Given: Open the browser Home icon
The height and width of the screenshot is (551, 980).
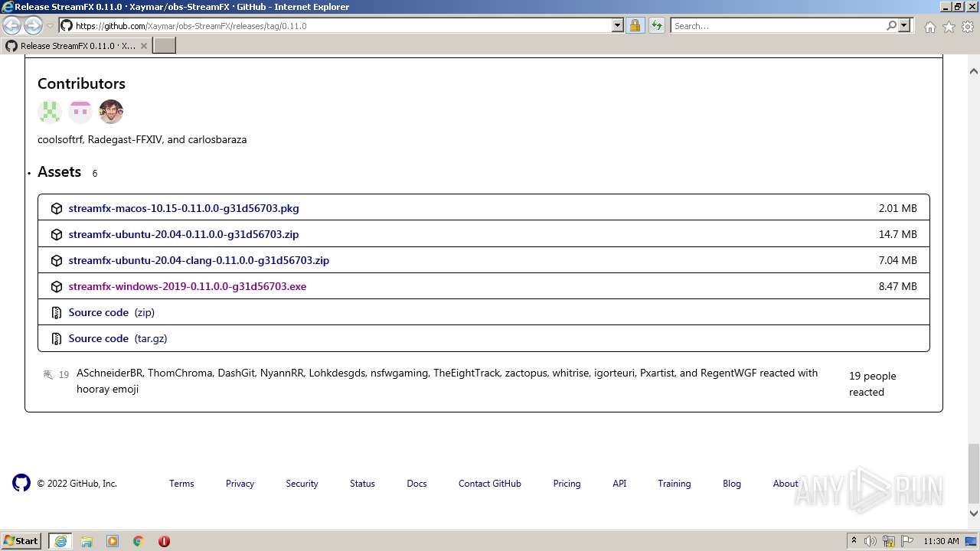Looking at the screenshot, I should pyautogui.click(x=929, y=27).
